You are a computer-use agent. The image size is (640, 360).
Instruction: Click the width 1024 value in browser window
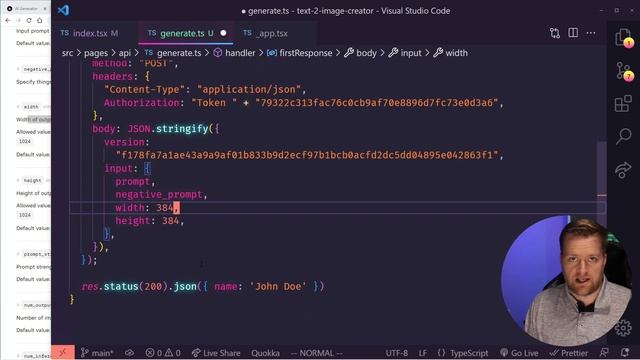pyautogui.click(x=24, y=141)
